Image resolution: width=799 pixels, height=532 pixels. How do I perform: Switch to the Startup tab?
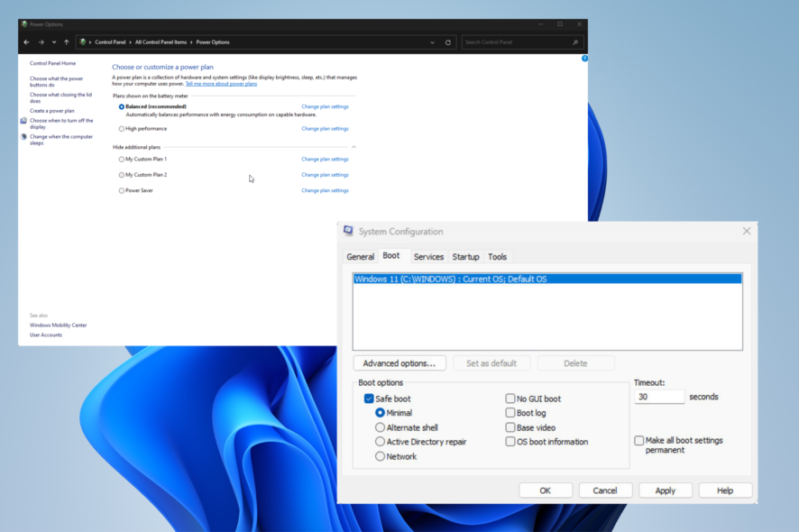tap(465, 257)
